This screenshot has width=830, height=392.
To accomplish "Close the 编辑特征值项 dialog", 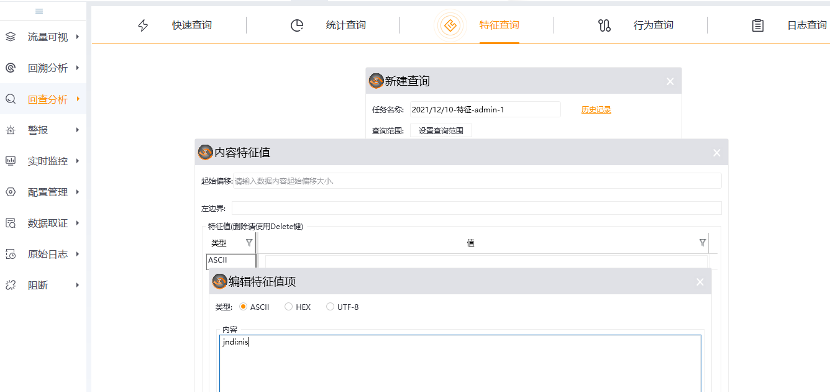I will coord(700,282).
